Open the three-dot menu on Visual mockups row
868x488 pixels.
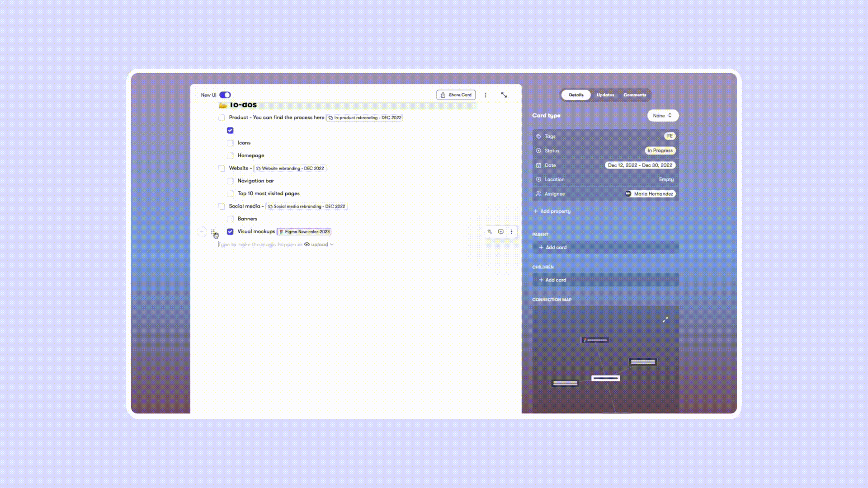tap(511, 232)
